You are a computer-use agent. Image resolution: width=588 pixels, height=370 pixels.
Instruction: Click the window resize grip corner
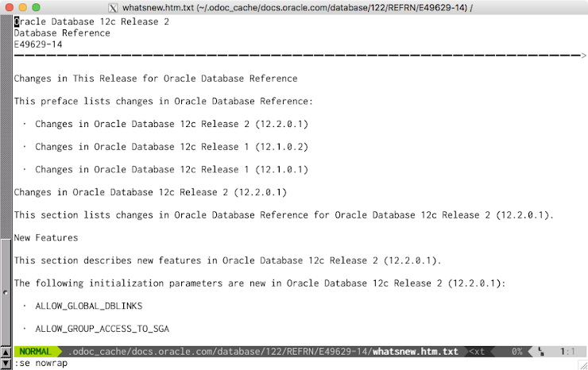[583, 365]
